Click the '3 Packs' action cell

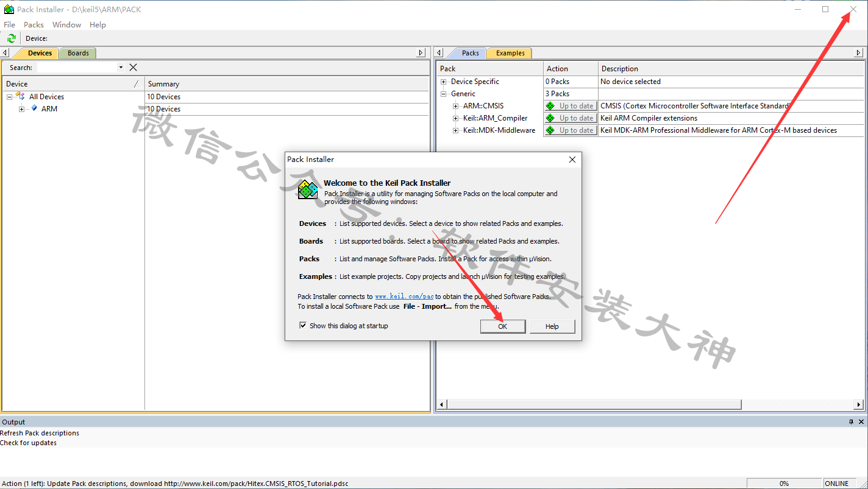tap(557, 94)
